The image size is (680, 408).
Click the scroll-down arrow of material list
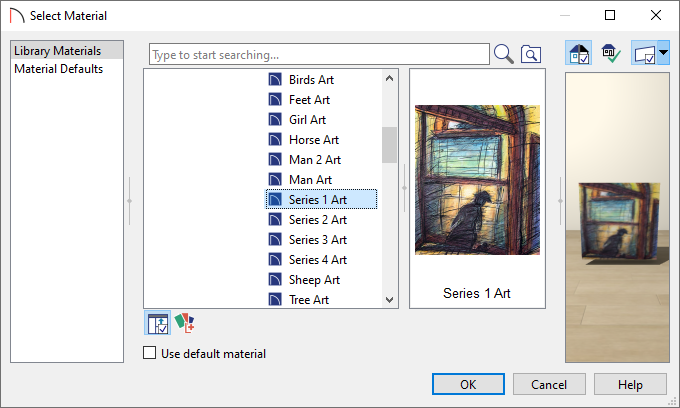[389, 300]
